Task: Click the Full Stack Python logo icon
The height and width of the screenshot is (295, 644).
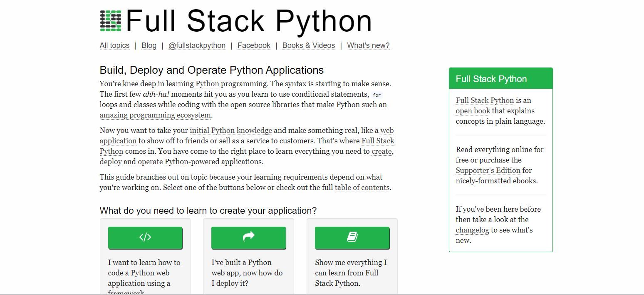Action: pyautogui.click(x=111, y=21)
